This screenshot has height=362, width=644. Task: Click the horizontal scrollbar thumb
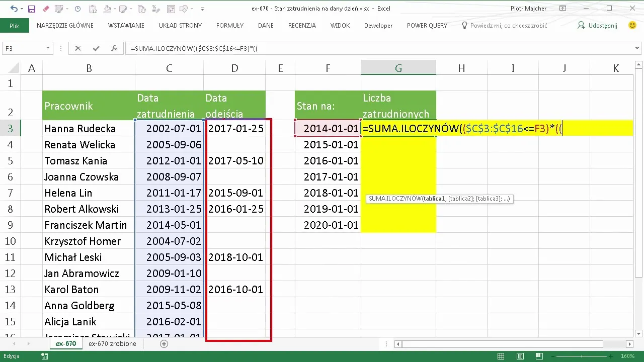coord(503,344)
